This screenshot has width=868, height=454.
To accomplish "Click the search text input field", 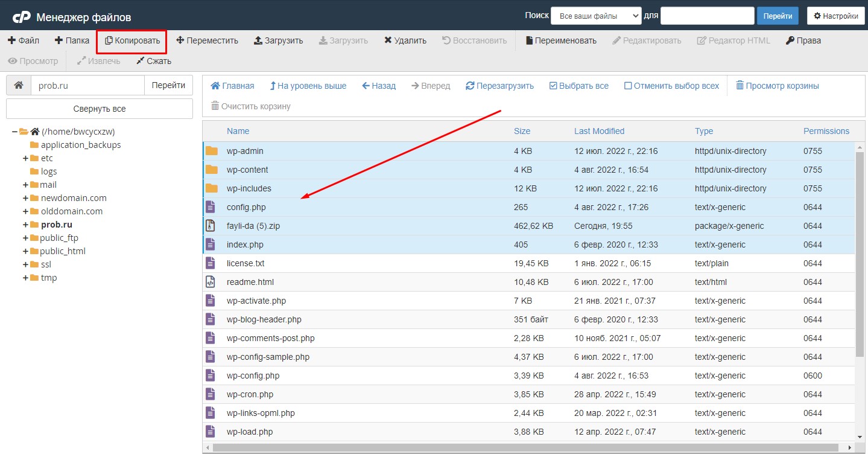I will [x=708, y=16].
